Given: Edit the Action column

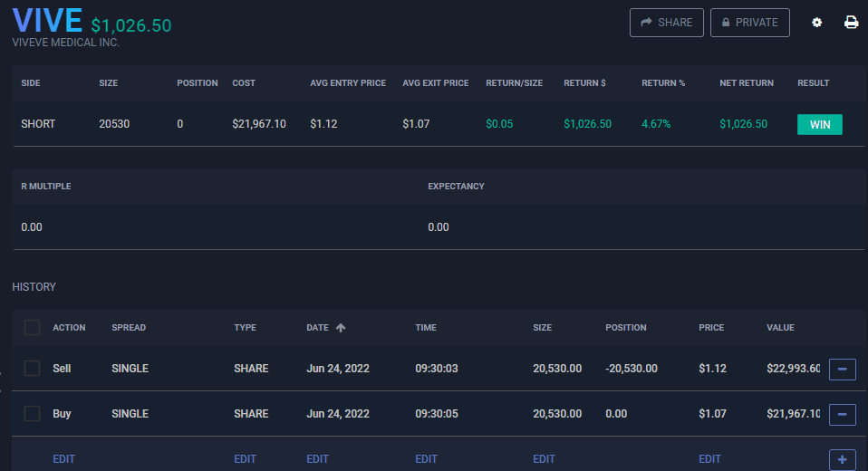Looking at the screenshot, I should point(64,459).
